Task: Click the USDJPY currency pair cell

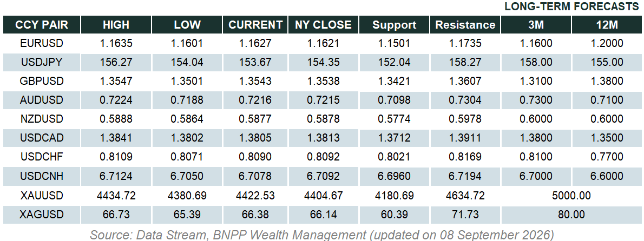Action: tap(42, 62)
